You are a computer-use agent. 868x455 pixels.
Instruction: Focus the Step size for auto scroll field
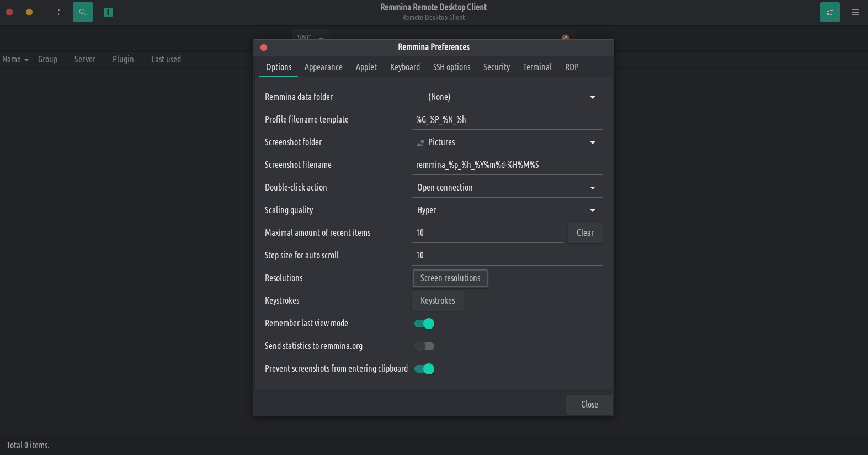click(507, 256)
